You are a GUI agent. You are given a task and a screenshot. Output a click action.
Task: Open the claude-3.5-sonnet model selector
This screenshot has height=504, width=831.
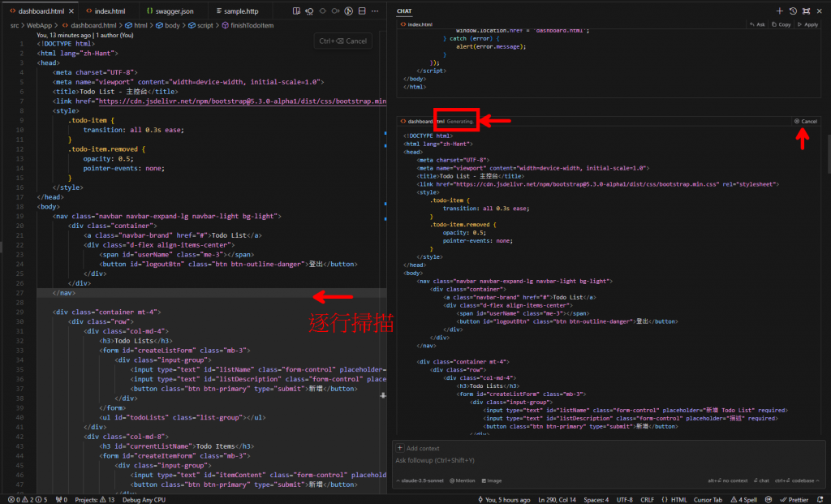[420, 481]
